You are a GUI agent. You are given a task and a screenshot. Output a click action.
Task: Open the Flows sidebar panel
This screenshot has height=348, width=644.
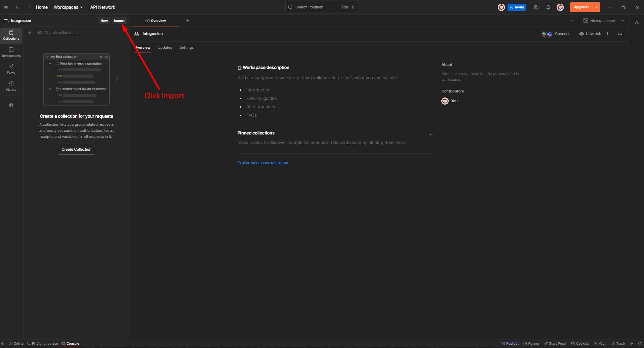[x=11, y=69]
